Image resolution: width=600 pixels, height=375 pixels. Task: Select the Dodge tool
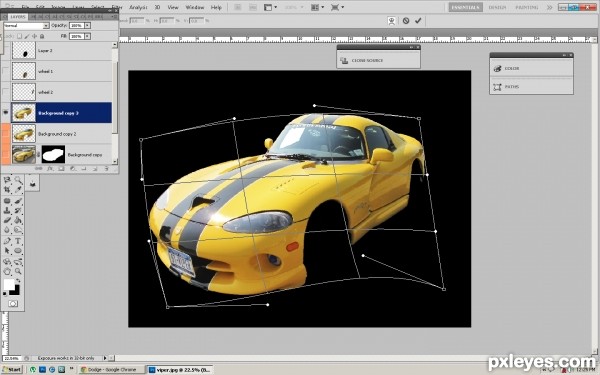(x=18, y=230)
